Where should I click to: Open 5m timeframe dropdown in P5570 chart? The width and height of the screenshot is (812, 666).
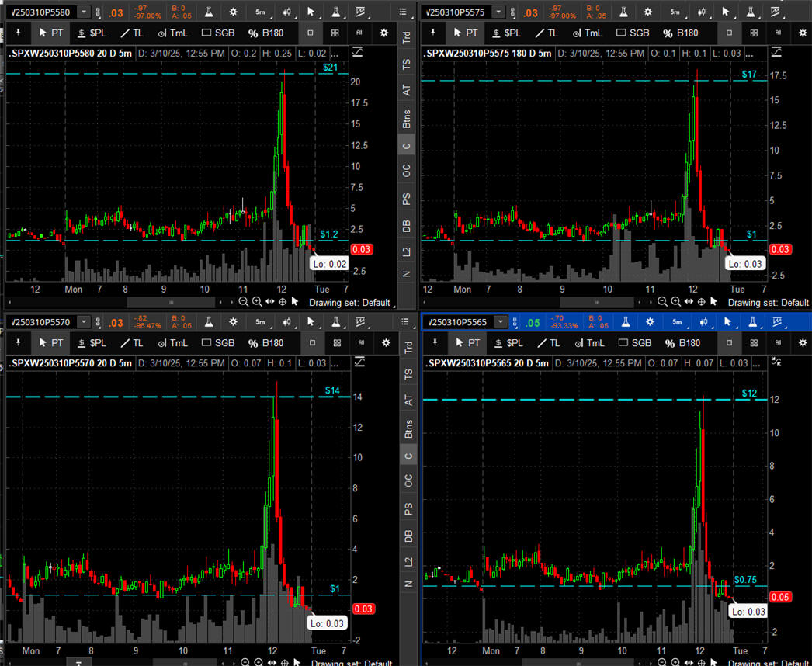(260, 322)
